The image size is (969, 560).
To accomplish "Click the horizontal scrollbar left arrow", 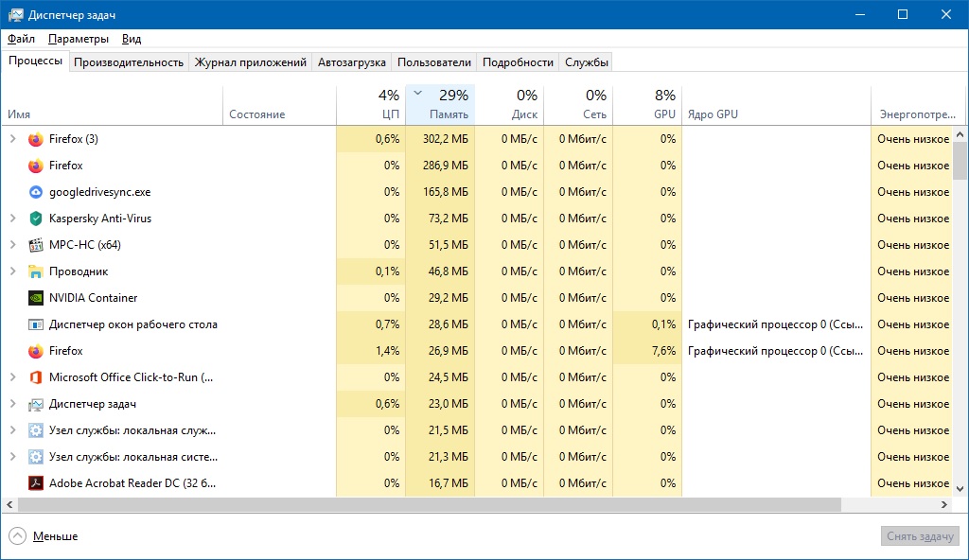I will [x=9, y=505].
